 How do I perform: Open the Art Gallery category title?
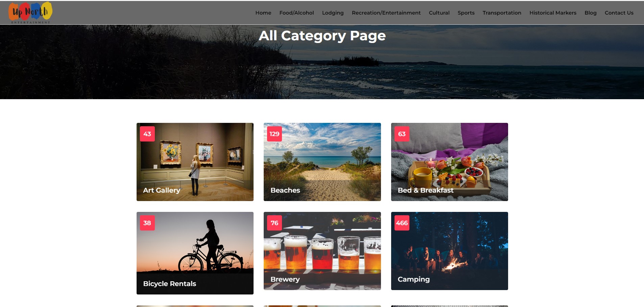click(x=162, y=190)
